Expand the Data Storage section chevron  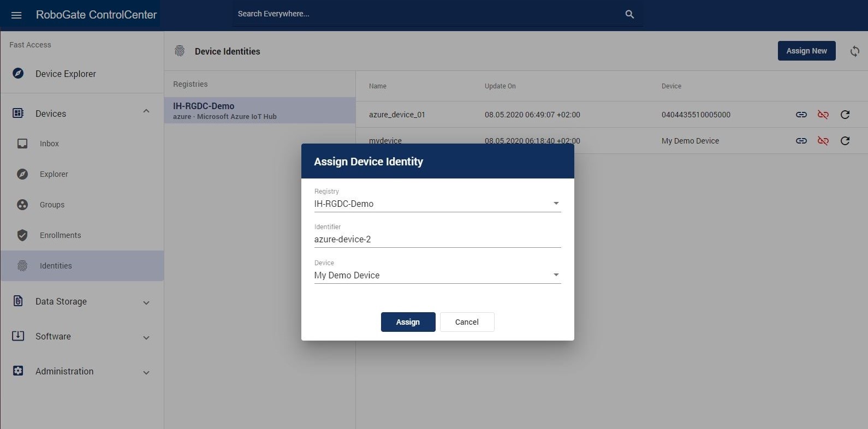tap(146, 303)
